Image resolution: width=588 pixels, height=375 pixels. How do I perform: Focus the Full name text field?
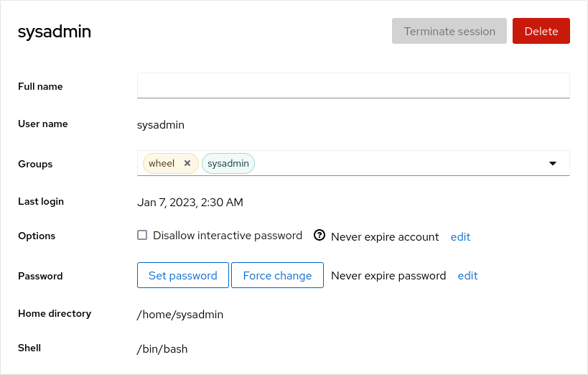click(x=353, y=85)
